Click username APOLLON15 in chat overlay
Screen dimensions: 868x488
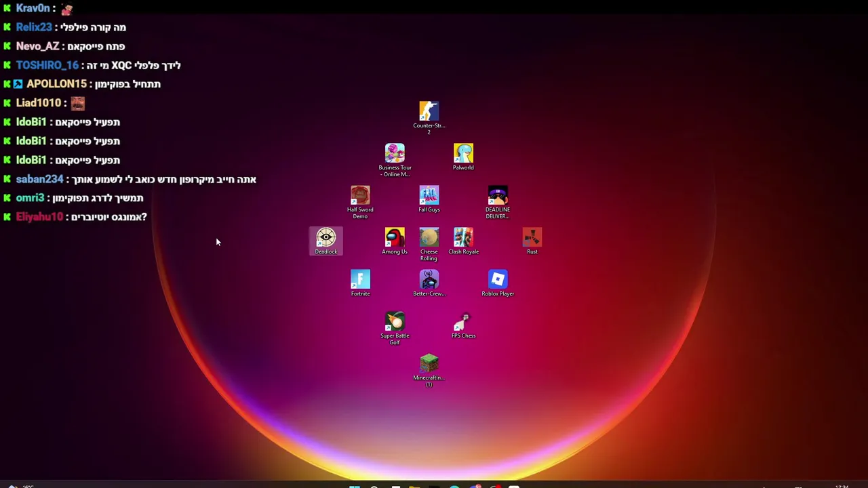tap(56, 84)
